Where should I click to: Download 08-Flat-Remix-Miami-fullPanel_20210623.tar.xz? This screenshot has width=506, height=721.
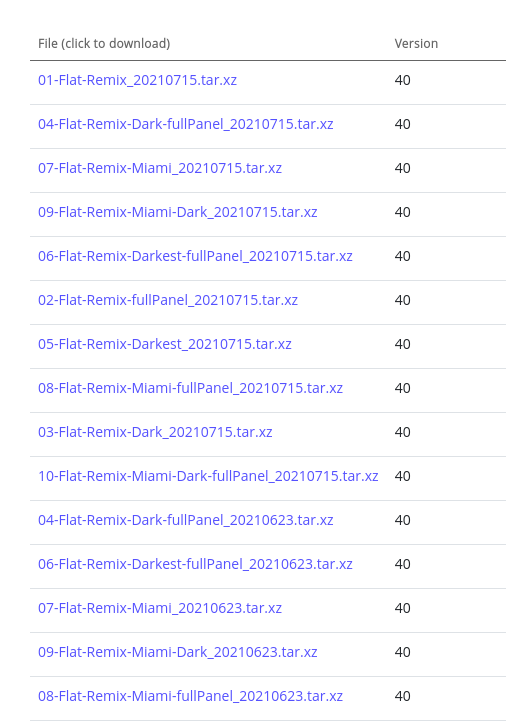(x=190, y=696)
